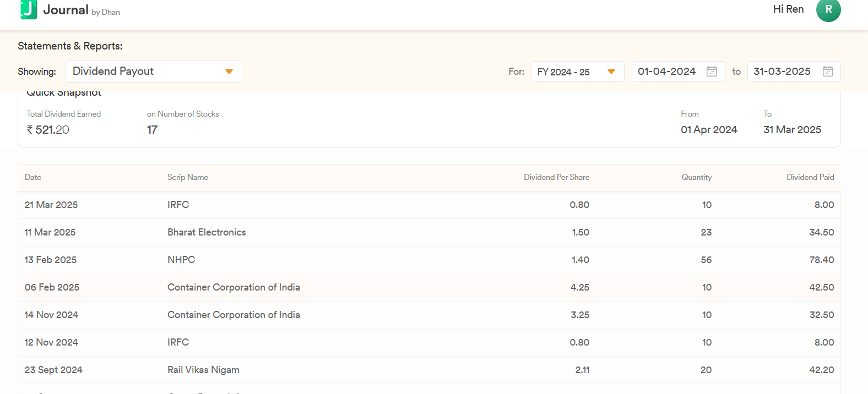Click the green Journal logo icon
This screenshot has width=868, height=394.
click(29, 9)
